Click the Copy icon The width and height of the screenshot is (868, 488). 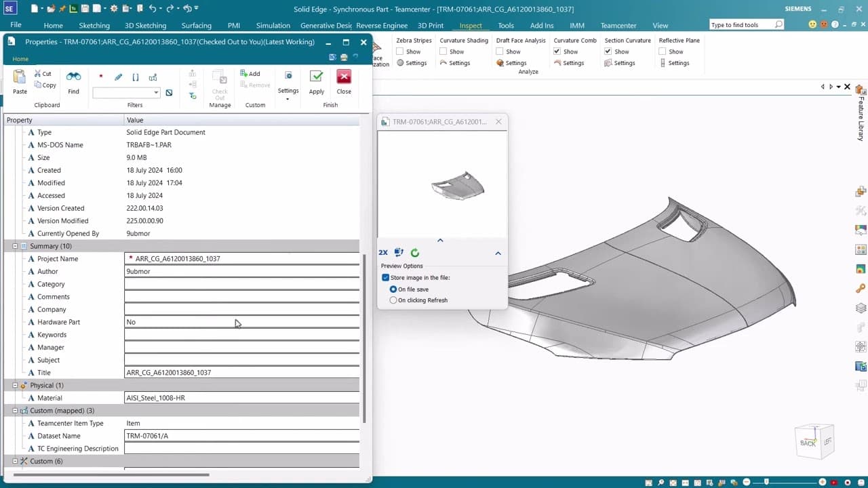(x=39, y=85)
